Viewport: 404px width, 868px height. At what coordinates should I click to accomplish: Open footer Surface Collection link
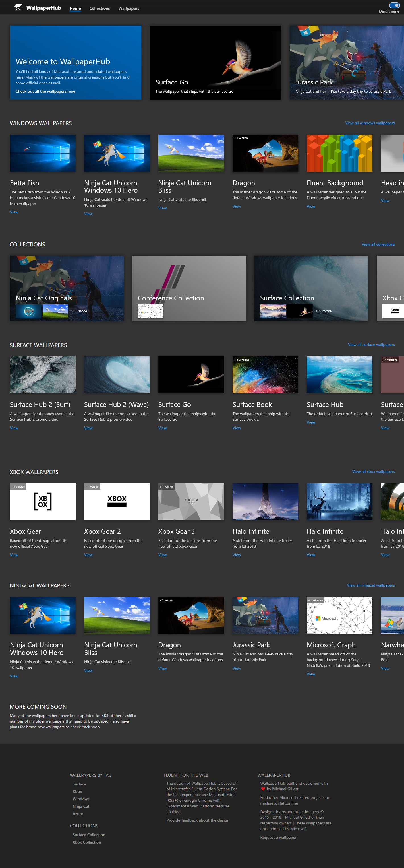(x=89, y=835)
